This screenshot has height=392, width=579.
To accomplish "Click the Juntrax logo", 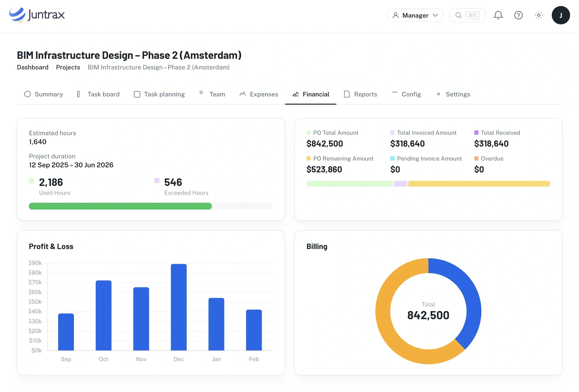I will tap(37, 15).
